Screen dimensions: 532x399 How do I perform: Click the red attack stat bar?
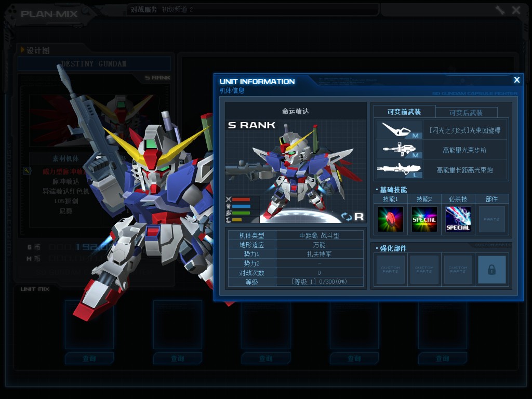coord(241,199)
